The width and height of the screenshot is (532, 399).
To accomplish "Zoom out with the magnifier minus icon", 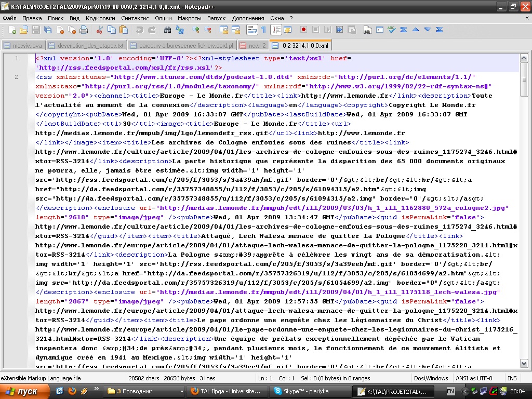I will click(x=208, y=30).
